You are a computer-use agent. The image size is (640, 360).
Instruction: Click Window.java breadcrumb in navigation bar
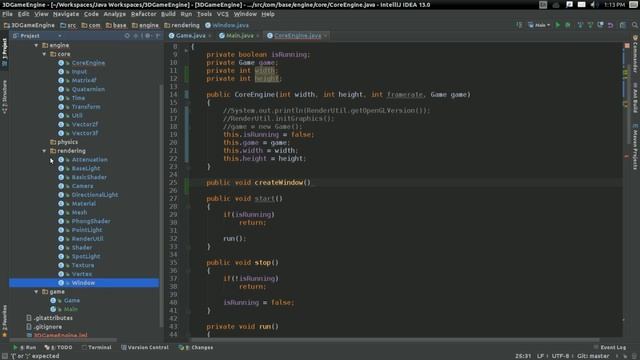(227, 25)
